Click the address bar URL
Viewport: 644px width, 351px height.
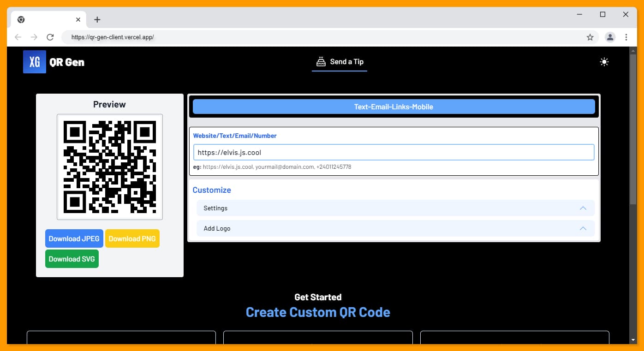[113, 37]
